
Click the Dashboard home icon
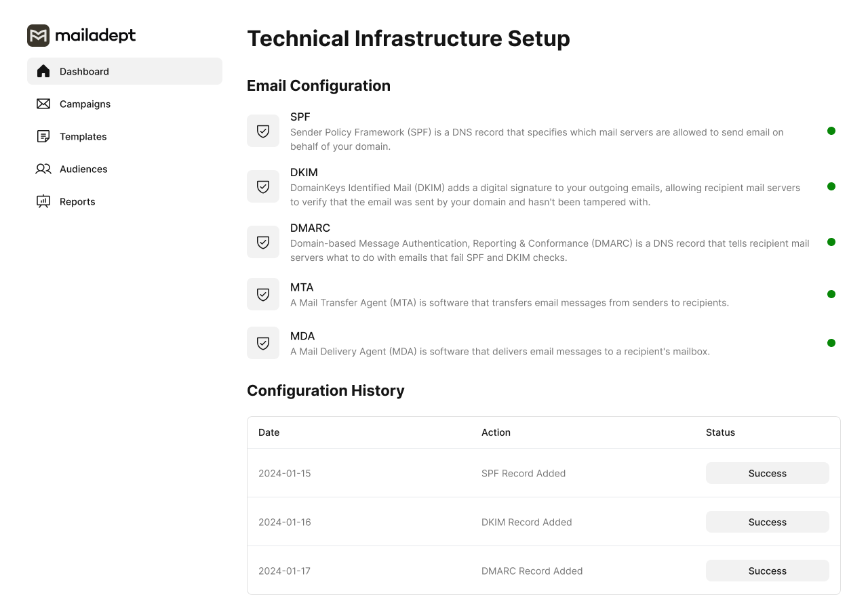tap(43, 71)
